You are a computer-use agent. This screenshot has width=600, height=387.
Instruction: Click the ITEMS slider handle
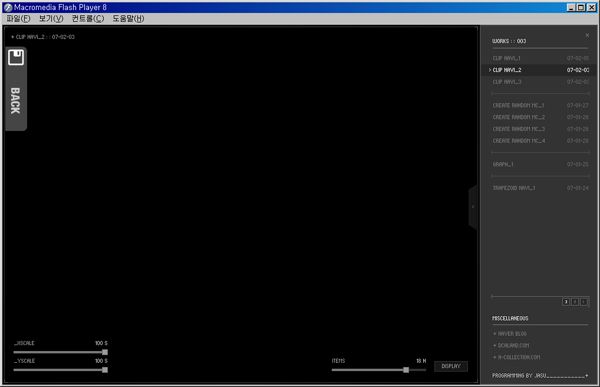coord(406,370)
